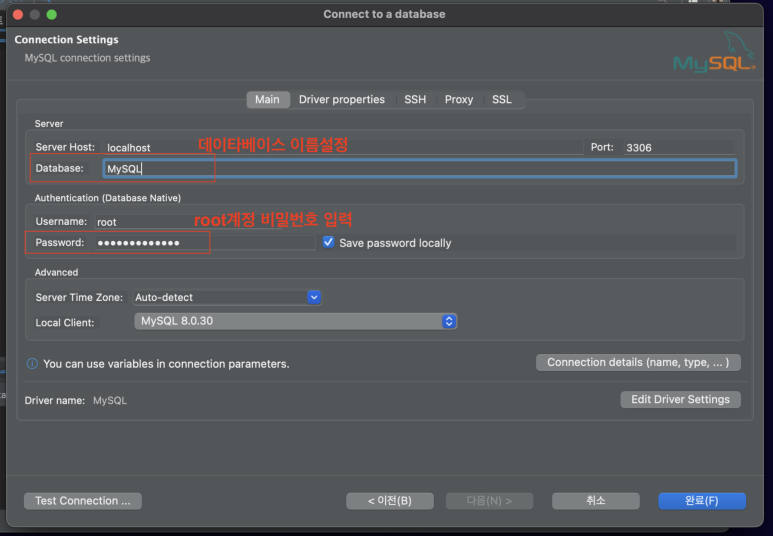Cancel the dialog with 취소 button
Screen dimensions: 773x536
596,501
